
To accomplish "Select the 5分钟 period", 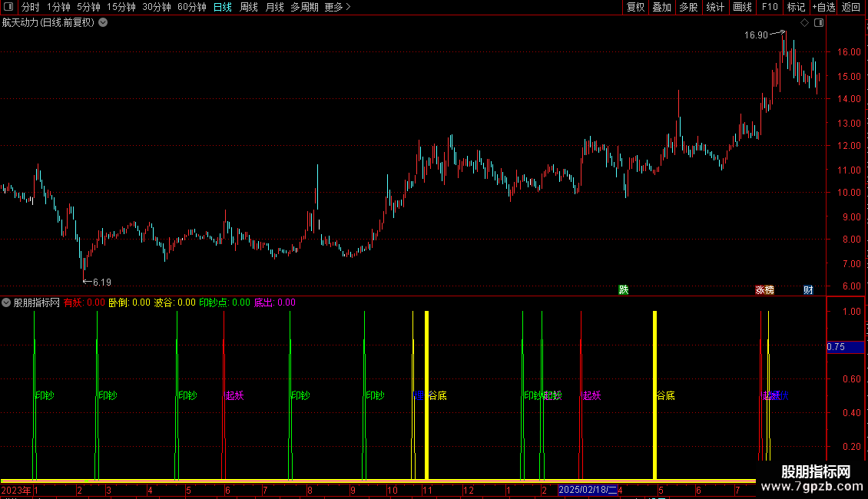I will pos(88,7).
